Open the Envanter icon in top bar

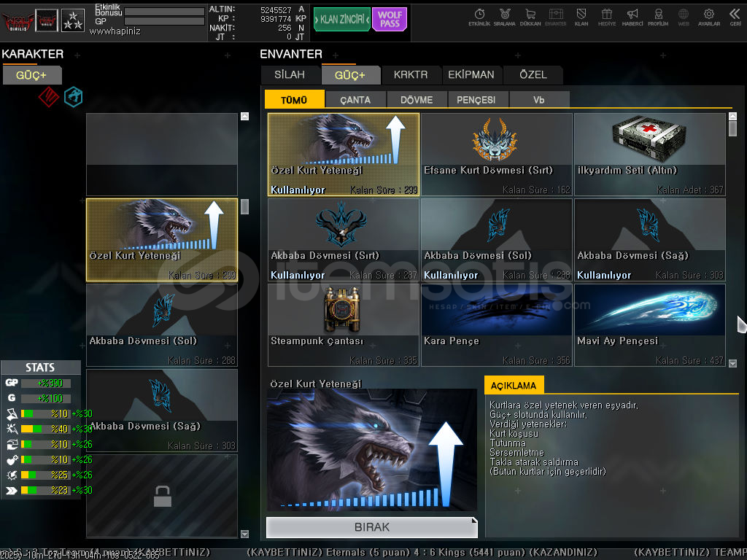click(555, 17)
